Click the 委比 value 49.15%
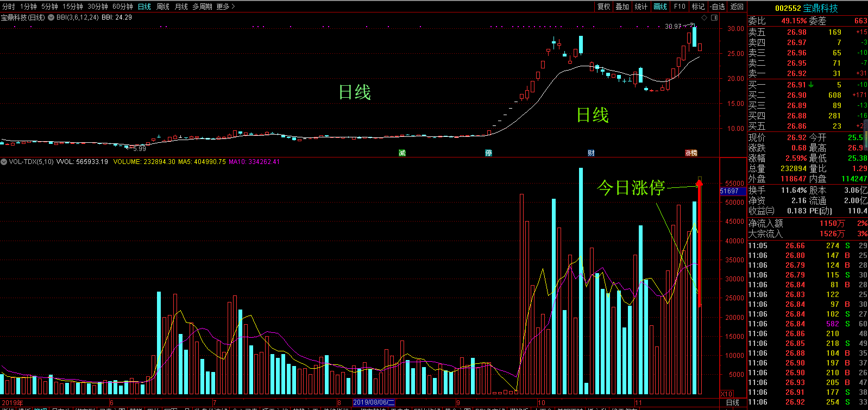This screenshot has height=410, width=868. tap(794, 21)
